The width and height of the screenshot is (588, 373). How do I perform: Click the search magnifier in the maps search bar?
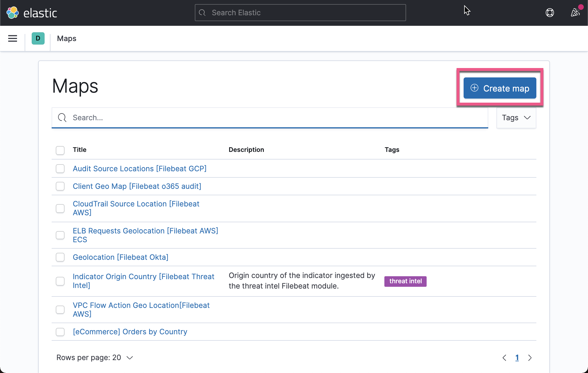62,118
